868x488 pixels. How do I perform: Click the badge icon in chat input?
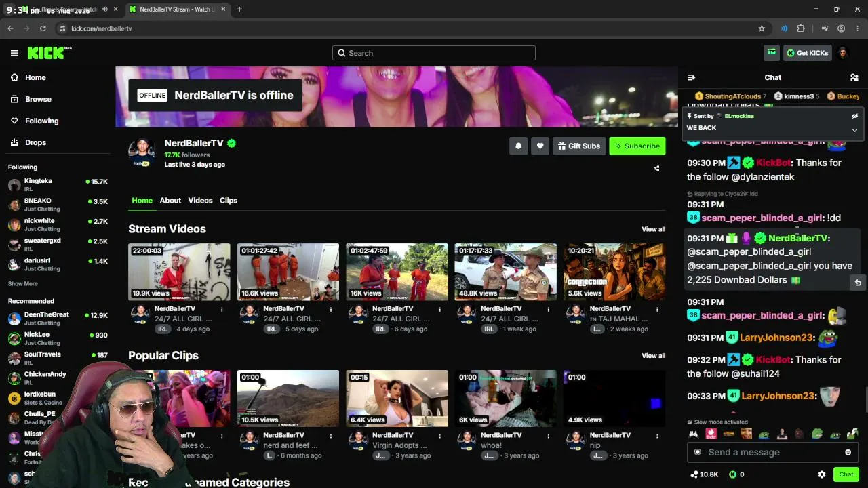tap(698, 452)
